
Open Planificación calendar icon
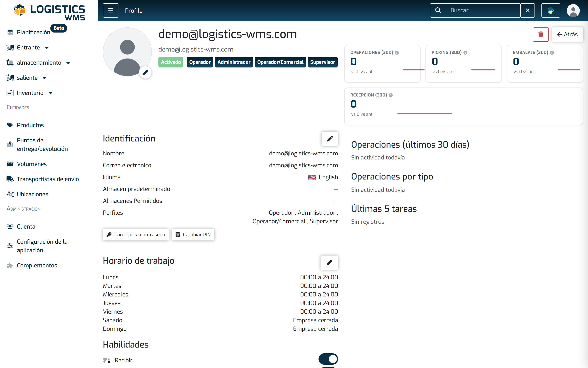click(10, 32)
